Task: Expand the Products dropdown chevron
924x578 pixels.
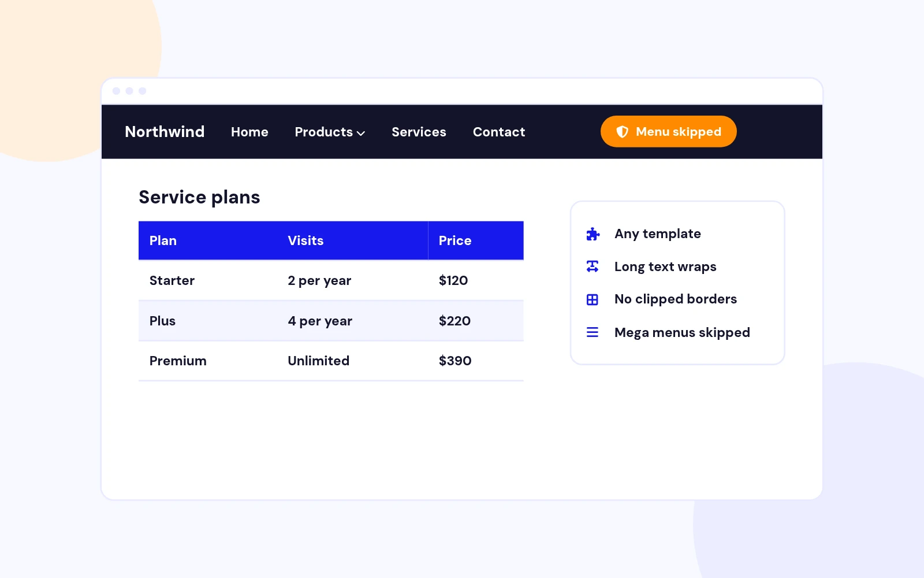Action: point(361,133)
